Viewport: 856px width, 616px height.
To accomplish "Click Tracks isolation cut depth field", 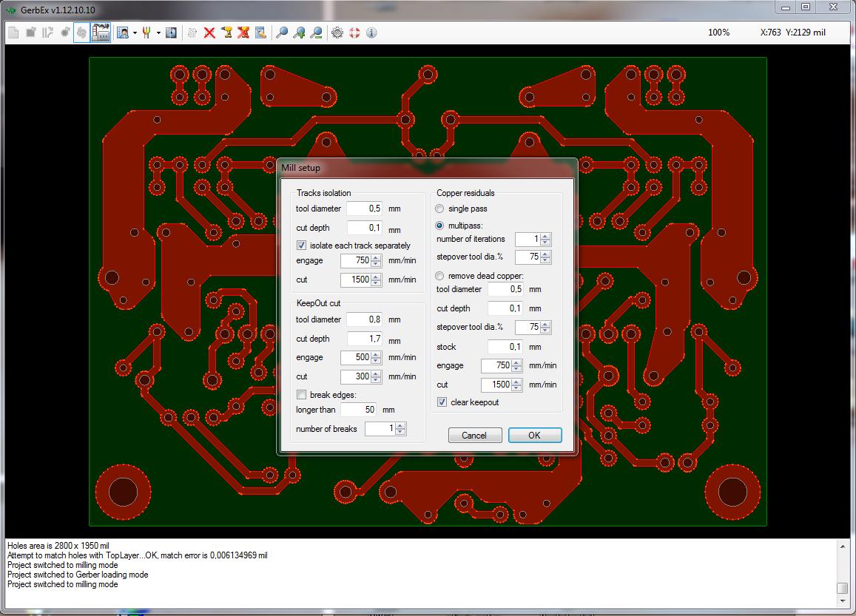I will (x=364, y=228).
